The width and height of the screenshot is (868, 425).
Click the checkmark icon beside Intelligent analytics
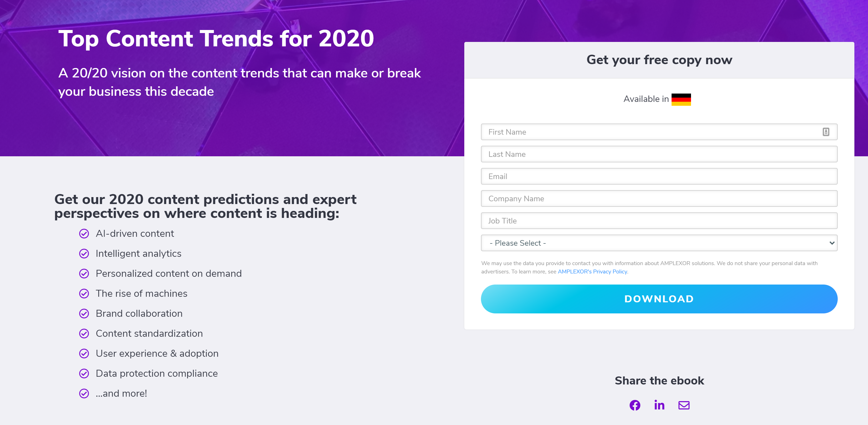click(84, 254)
